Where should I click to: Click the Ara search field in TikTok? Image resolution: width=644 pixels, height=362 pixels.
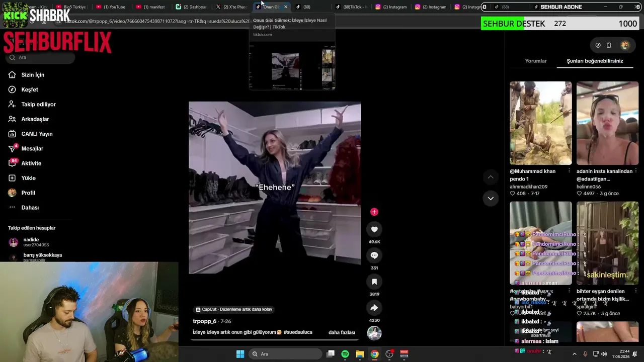(40, 57)
